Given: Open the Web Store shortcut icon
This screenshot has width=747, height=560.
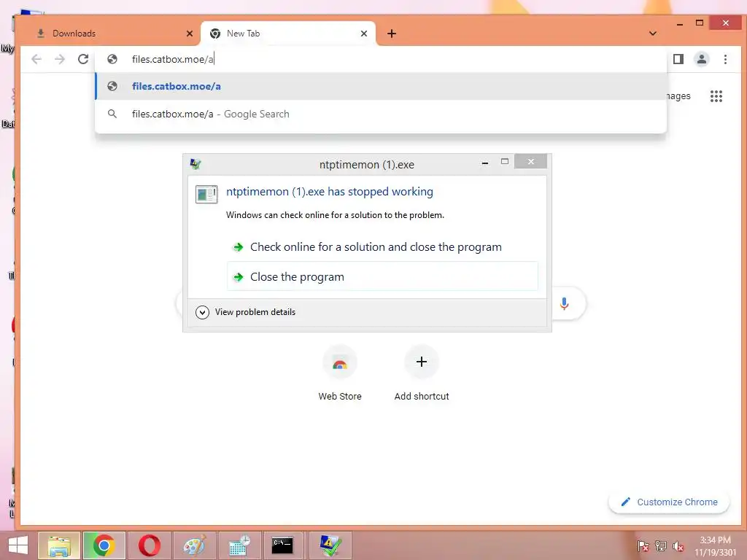Looking at the screenshot, I should pos(340,362).
